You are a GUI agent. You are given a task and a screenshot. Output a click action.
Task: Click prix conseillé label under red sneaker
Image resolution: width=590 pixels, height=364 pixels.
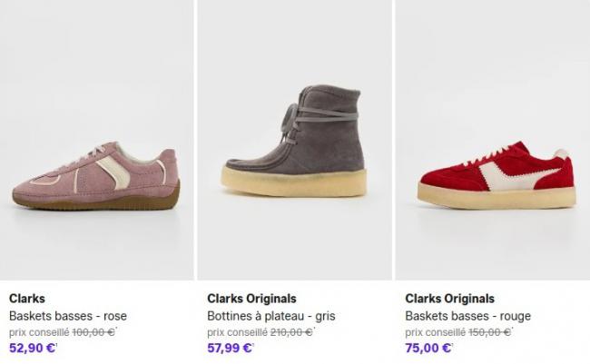coord(434,332)
